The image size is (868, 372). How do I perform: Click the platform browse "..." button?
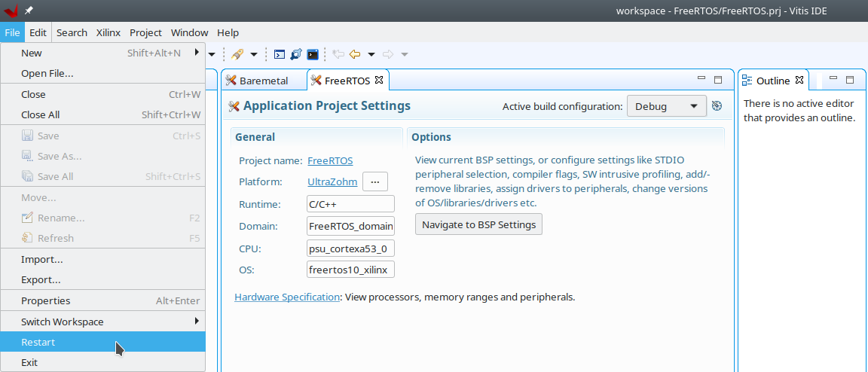click(374, 181)
